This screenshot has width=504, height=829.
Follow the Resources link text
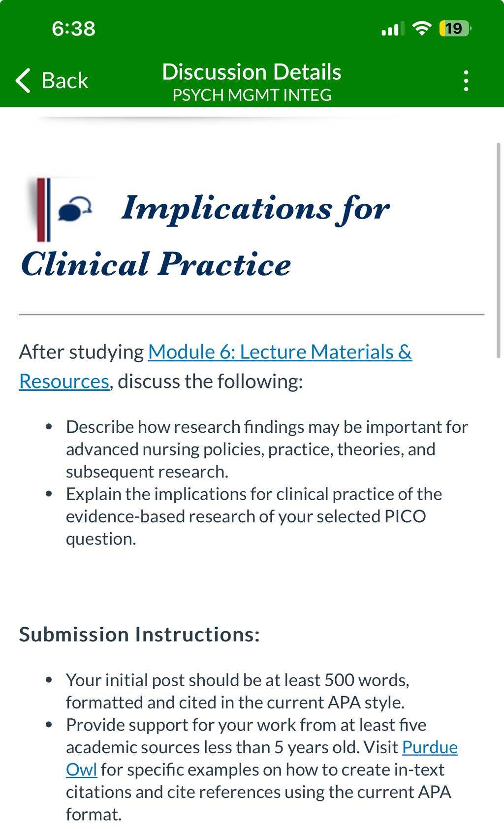click(64, 381)
